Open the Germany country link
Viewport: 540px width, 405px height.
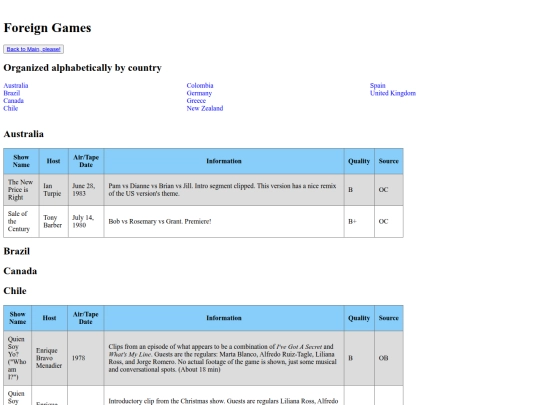pos(199,93)
